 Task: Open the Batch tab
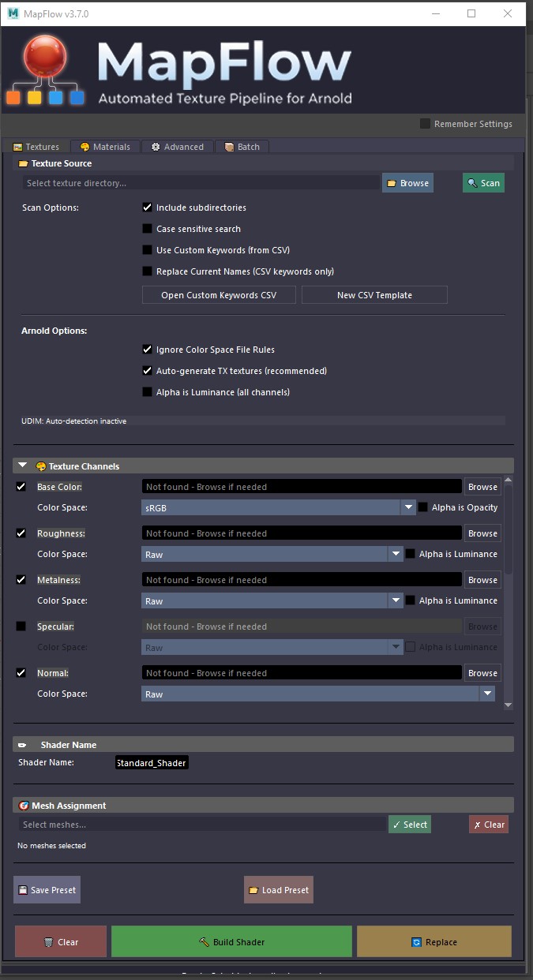click(x=242, y=147)
